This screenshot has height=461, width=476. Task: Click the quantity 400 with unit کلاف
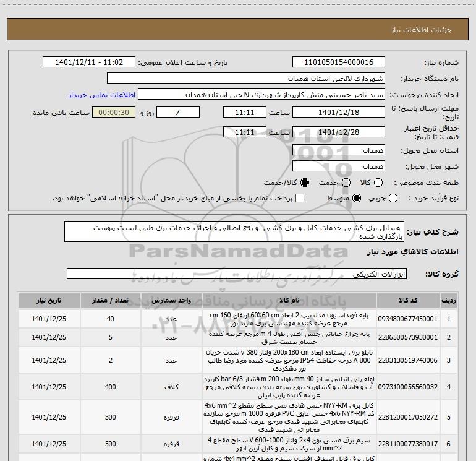(111, 387)
